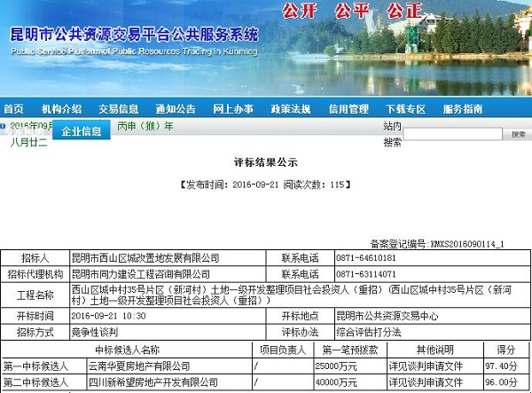Select 企业信息 from the dropdown submenu
This screenshot has width=532, height=393.
pyautogui.click(x=81, y=131)
